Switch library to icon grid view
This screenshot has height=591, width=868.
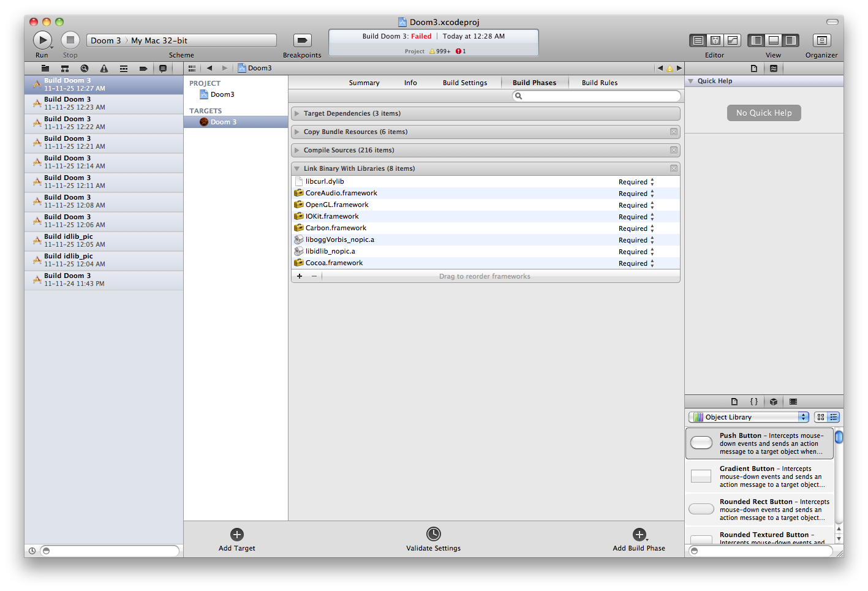pyautogui.click(x=821, y=417)
